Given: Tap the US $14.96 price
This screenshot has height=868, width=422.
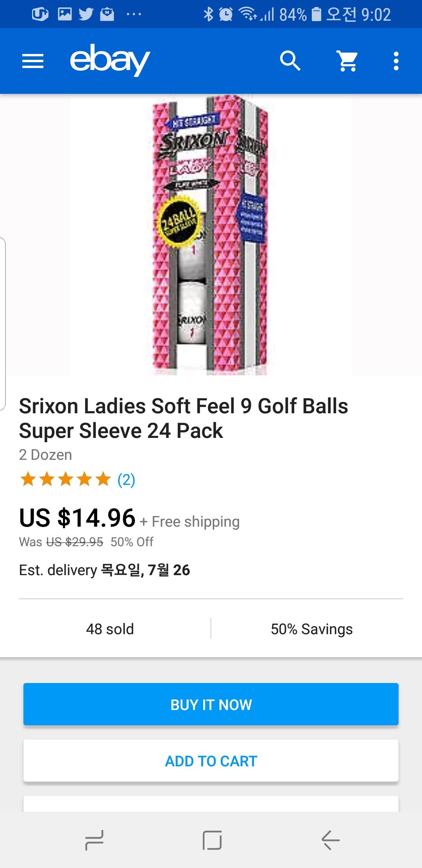Looking at the screenshot, I should 77,518.
